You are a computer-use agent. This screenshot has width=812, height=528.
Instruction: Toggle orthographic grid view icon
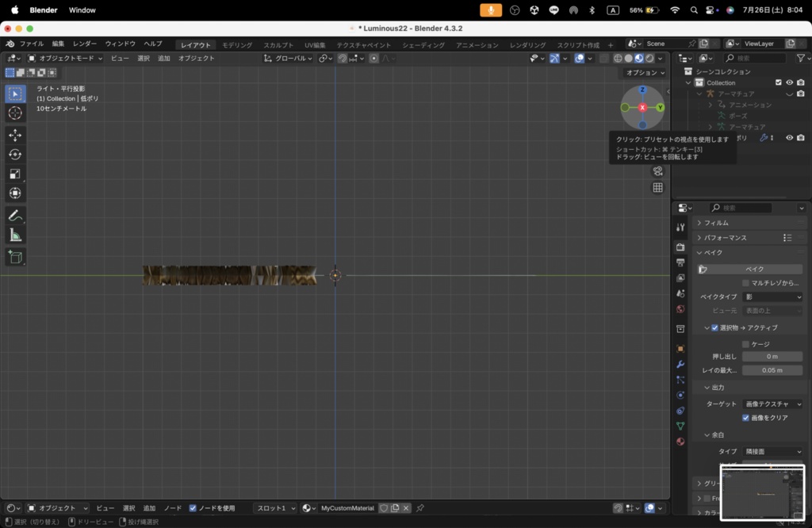[x=657, y=187]
